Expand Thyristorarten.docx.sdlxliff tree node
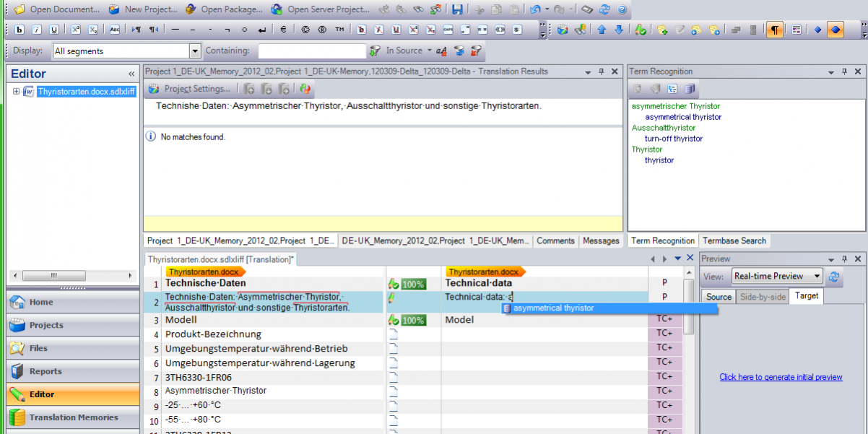The width and height of the screenshot is (868, 434). pos(17,92)
